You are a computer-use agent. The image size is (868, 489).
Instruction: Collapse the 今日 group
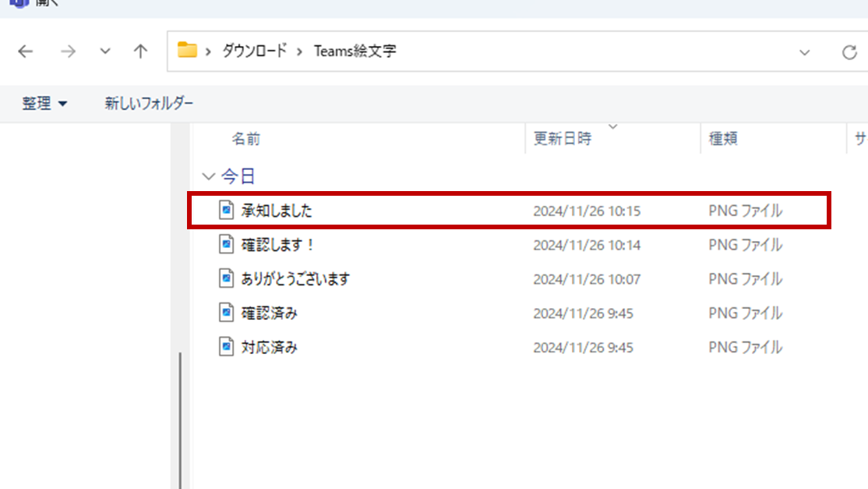[208, 176]
